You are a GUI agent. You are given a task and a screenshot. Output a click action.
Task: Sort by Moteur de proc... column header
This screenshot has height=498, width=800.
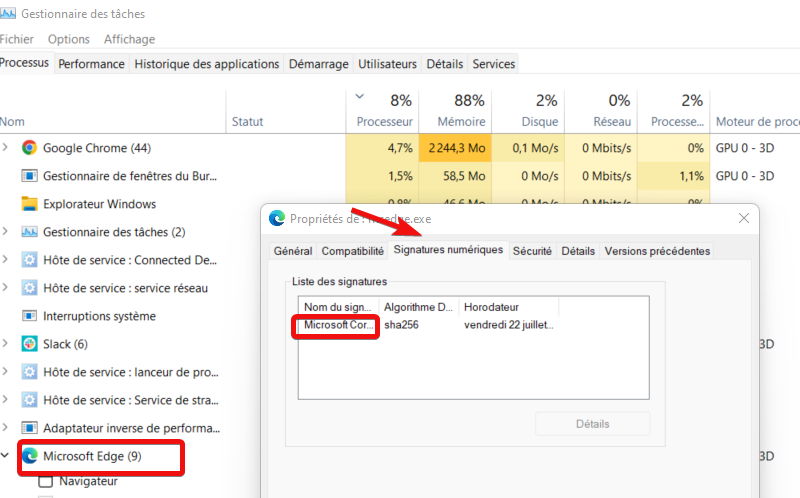[755, 112]
